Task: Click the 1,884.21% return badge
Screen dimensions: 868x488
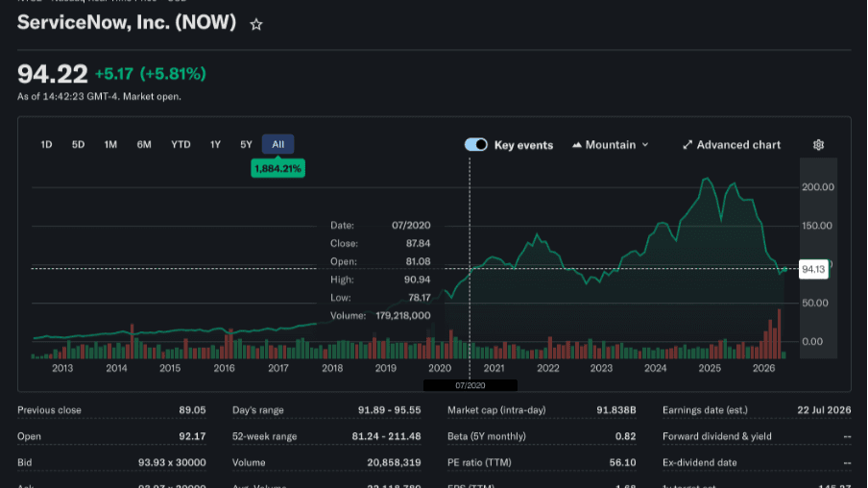Action: (x=277, y=168)
